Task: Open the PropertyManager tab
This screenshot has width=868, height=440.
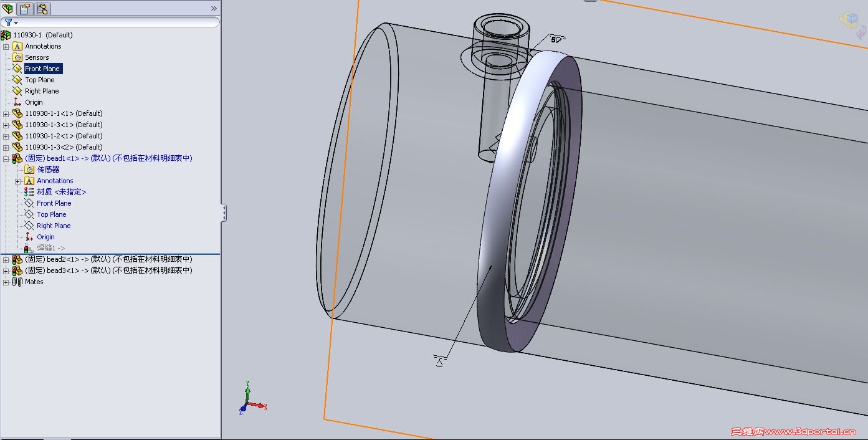Action: pos(24,9)
